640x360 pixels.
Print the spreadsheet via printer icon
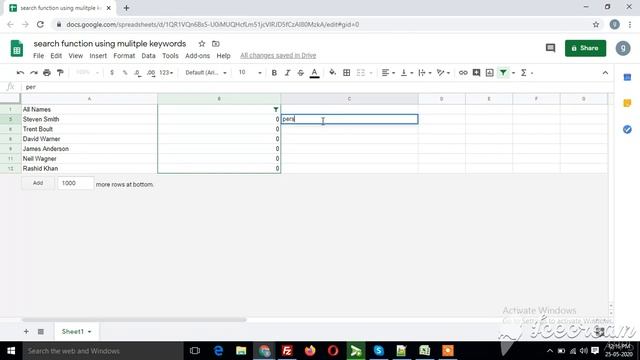47,73
